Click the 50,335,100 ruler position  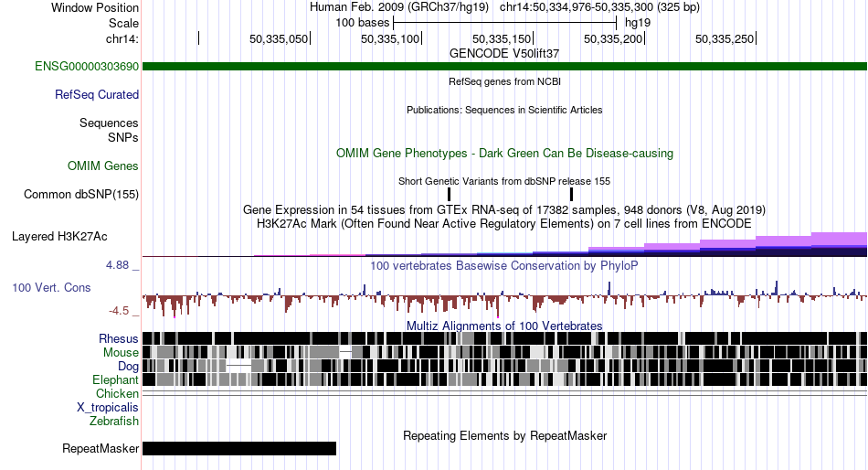point(390,38)
